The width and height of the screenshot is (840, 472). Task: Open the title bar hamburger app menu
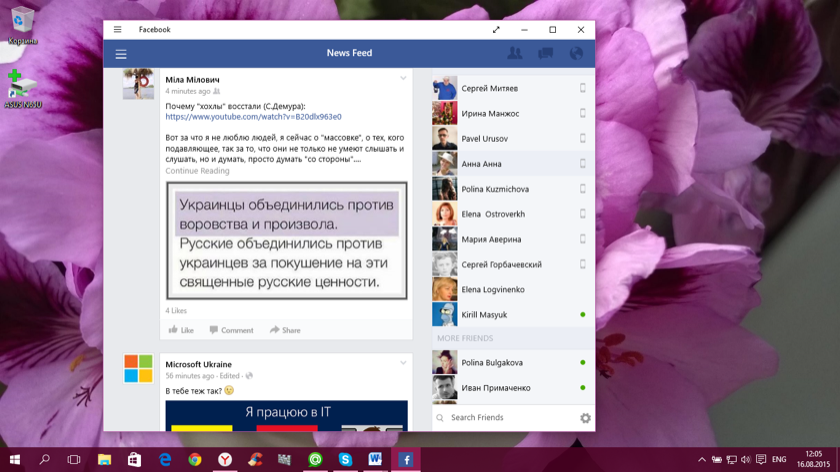pos(118,30)
